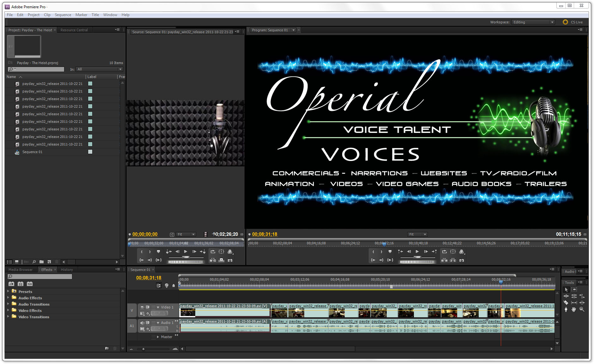This screenshot has height=364, width=594.
Task: Click the CS Live button
Action: click(573, 22)
